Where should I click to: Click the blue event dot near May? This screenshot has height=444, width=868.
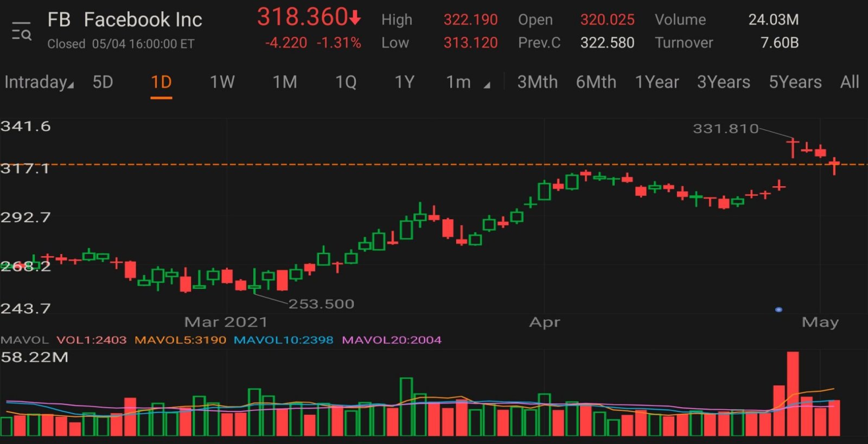click(x=778, y=309)
